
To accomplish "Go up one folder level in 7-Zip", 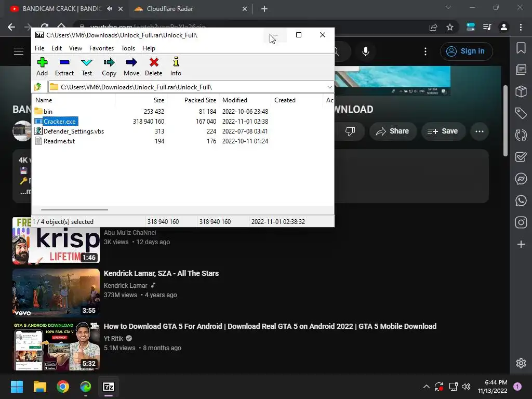I will [x=38, y=87].
